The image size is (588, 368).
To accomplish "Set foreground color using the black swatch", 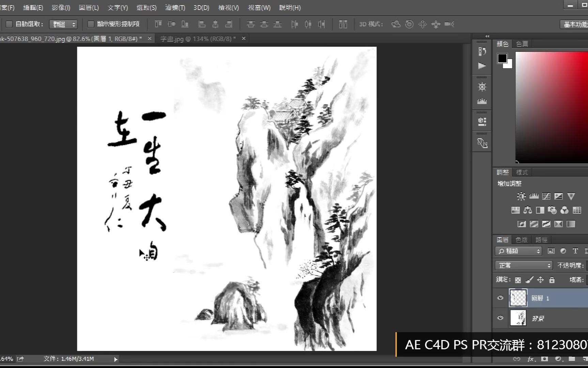I will 502,58.
